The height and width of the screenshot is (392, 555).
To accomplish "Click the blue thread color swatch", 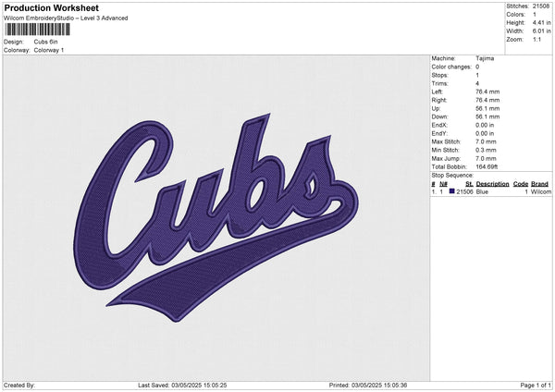I will click(x=451, y=191).
